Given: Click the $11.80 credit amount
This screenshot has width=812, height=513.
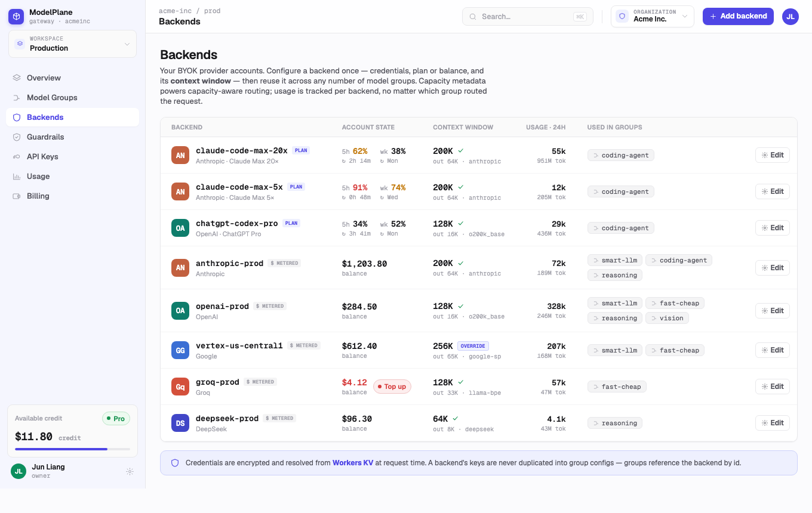Looking at the screenshot, I should (x=33, y=436).
